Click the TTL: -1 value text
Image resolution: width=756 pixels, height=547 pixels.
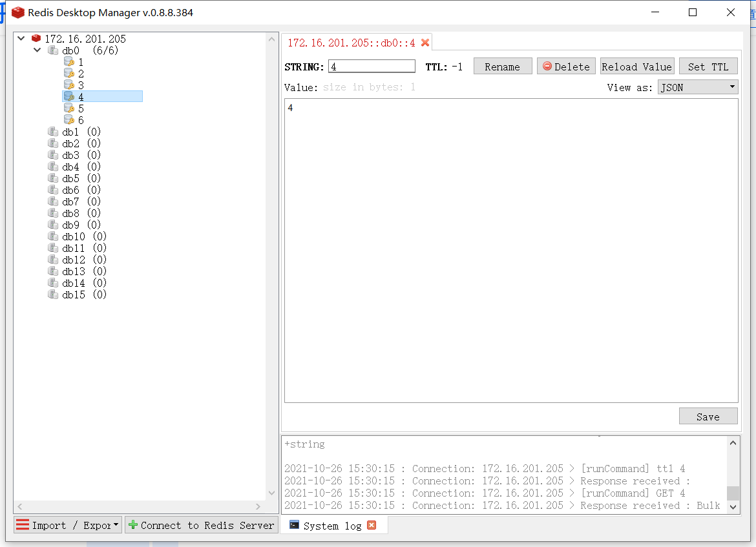click(444, 67)
